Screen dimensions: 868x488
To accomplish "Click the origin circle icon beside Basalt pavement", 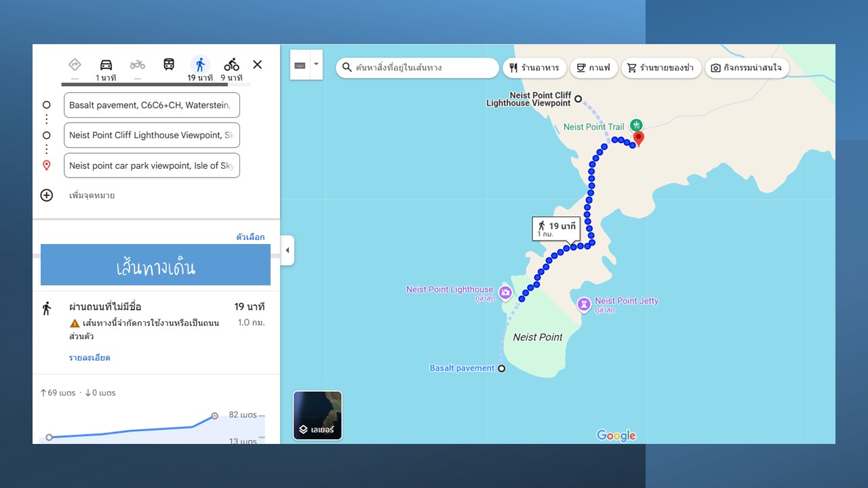I will [47, 105].
